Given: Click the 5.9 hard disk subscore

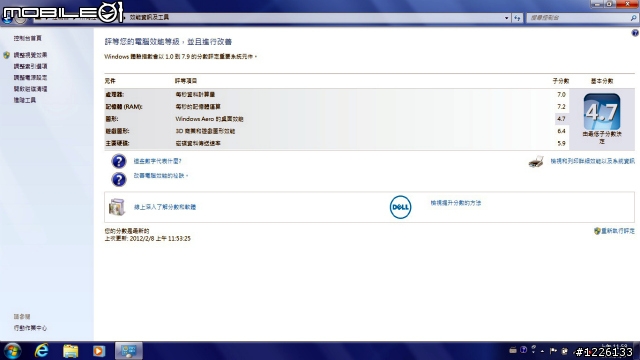Looking at the screenshot, I should pyautogui.click(x=561, y=144).
